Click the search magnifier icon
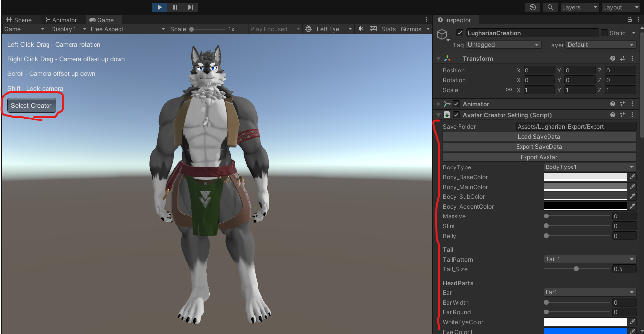Viewport: 644px width, 334px height. tap(550, 7)
